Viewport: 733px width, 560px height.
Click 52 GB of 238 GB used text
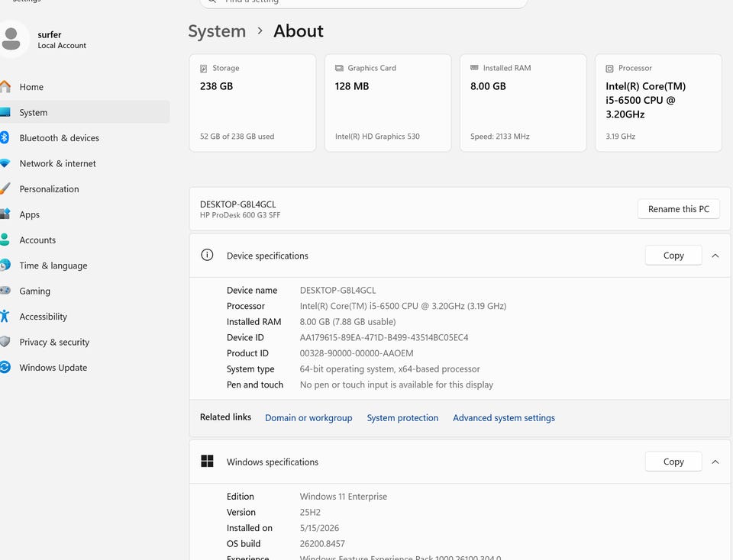click(x=237, y=137)
